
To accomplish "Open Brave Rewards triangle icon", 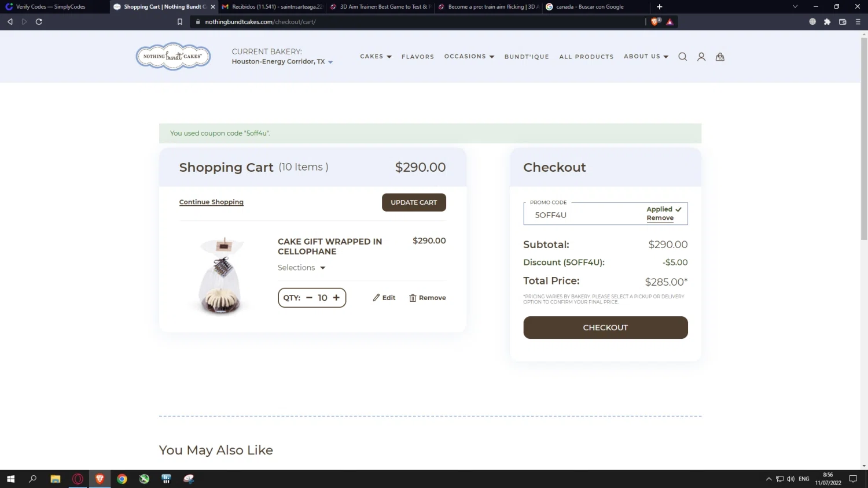I will pos(670,21).
